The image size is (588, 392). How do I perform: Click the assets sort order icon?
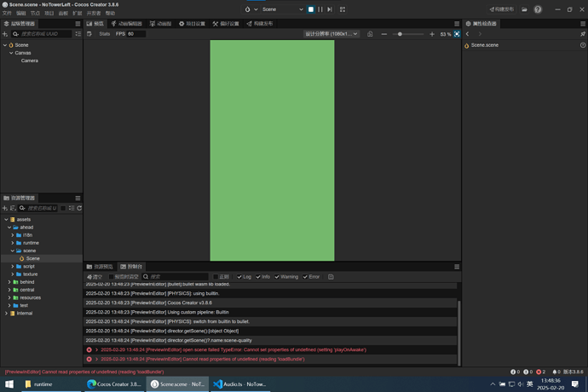coord(13,208)
